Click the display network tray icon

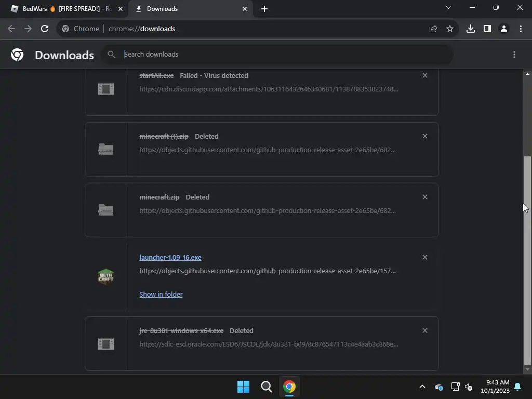click(455, 387)
